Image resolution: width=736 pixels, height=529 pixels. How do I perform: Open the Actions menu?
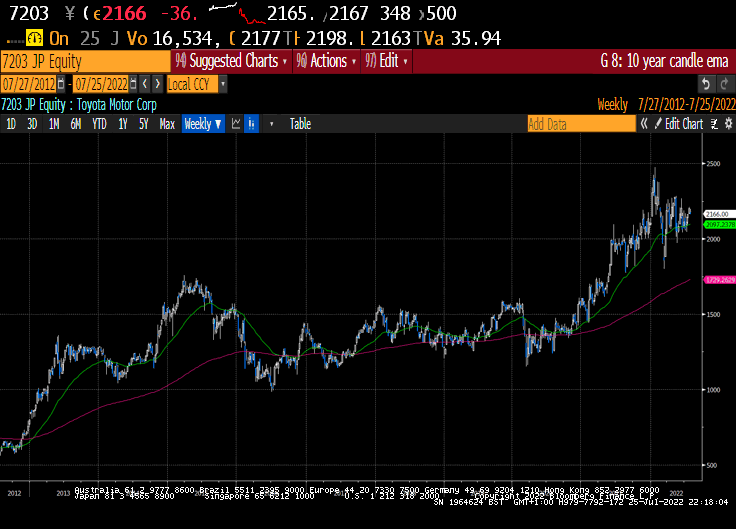click(327, 61)
